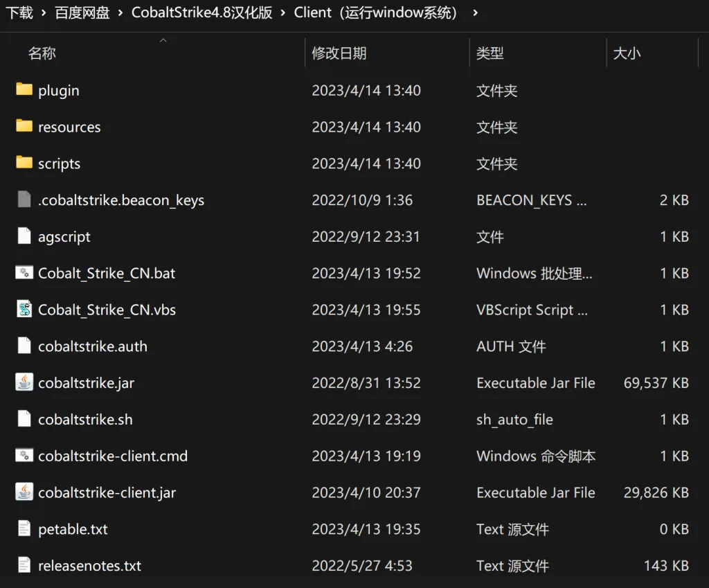Click the petable.txt text file icon
The height and width of the screenshot is (588, 709).
[x=24, y=528]
